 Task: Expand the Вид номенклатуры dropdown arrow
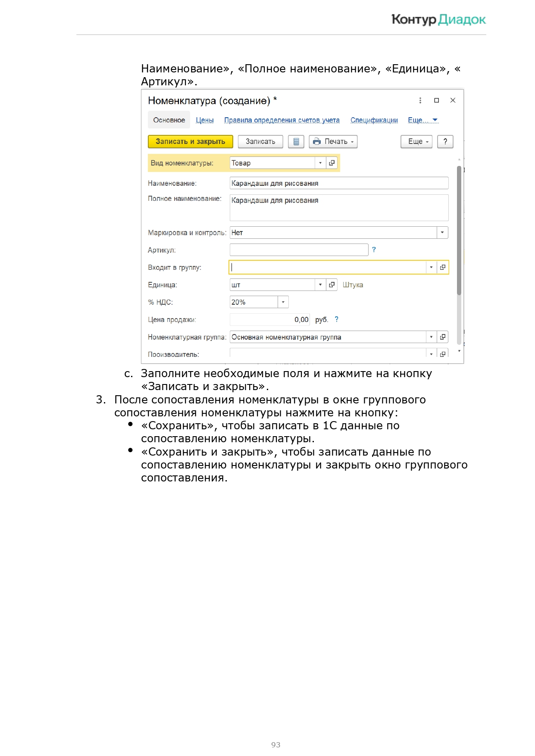(320, 163)
